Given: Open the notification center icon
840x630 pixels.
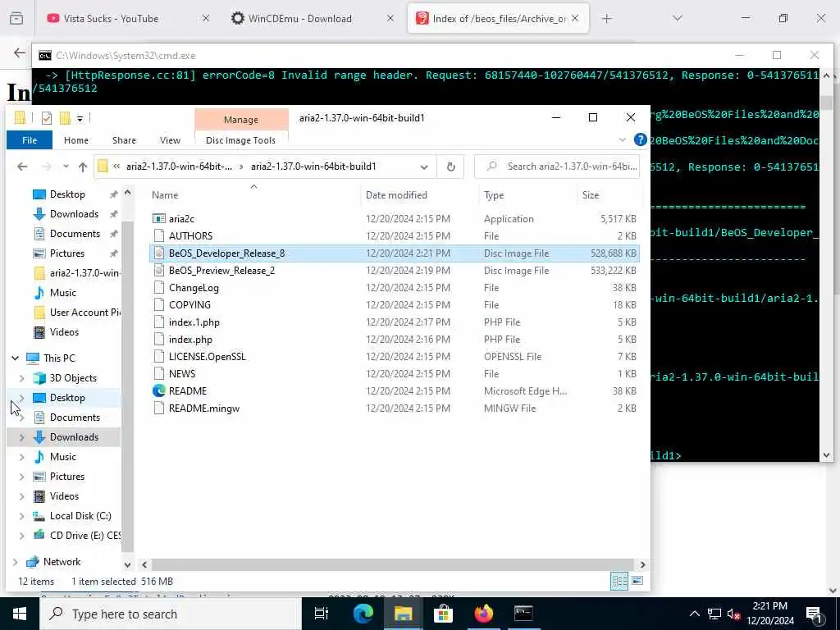Looking at the screenshot, I should click(815, 614).
